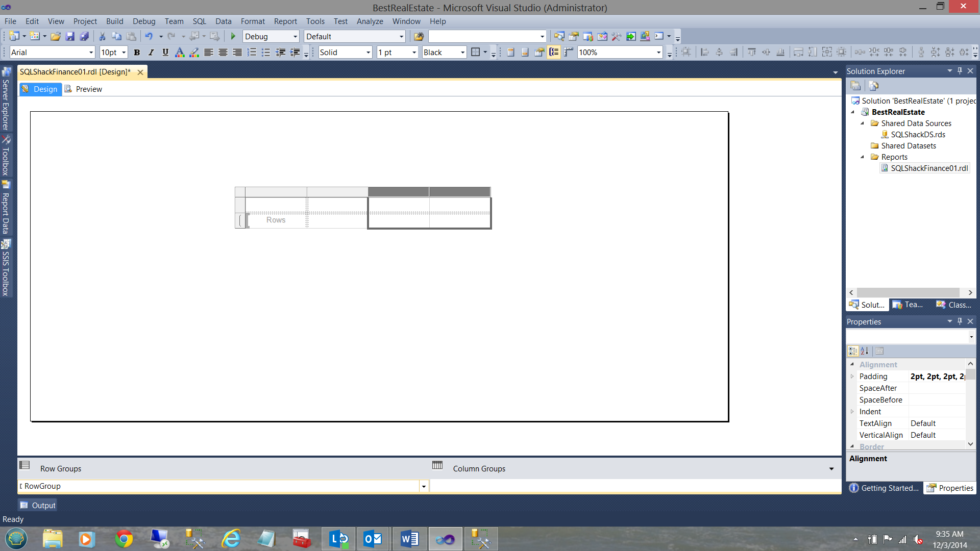The width and height of the screenshot is (980, 551).
Task: Click the Start Debugging play icon
Action: pyautogui.click(x=233, y=36)
